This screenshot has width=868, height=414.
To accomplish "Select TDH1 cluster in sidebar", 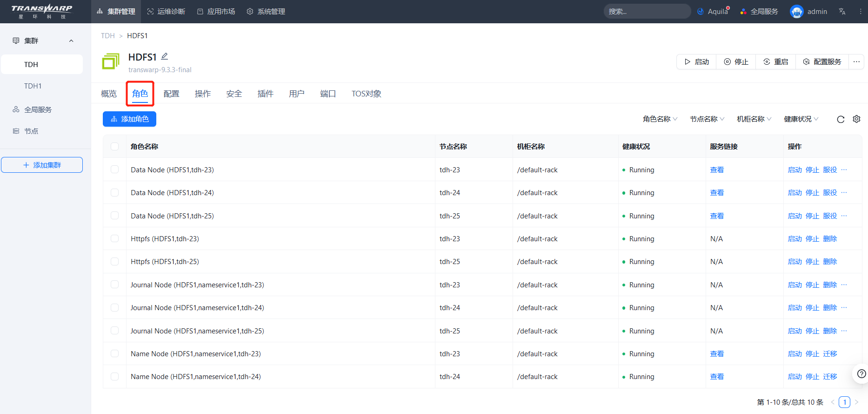I will click(42, 86).
